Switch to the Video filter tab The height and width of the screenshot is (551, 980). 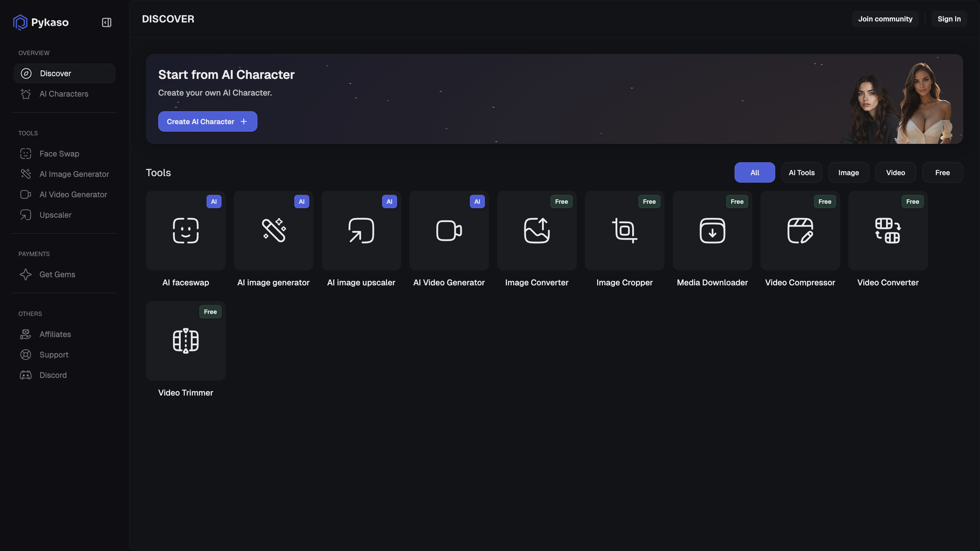[895, 173]
